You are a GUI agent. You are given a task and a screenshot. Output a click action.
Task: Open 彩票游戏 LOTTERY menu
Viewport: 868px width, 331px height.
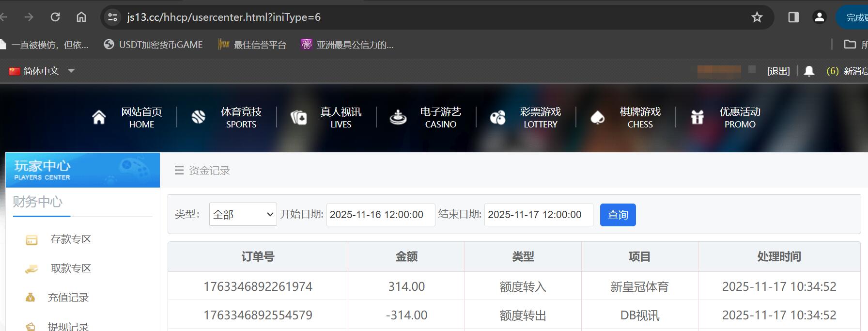click(x=541, y=117)
